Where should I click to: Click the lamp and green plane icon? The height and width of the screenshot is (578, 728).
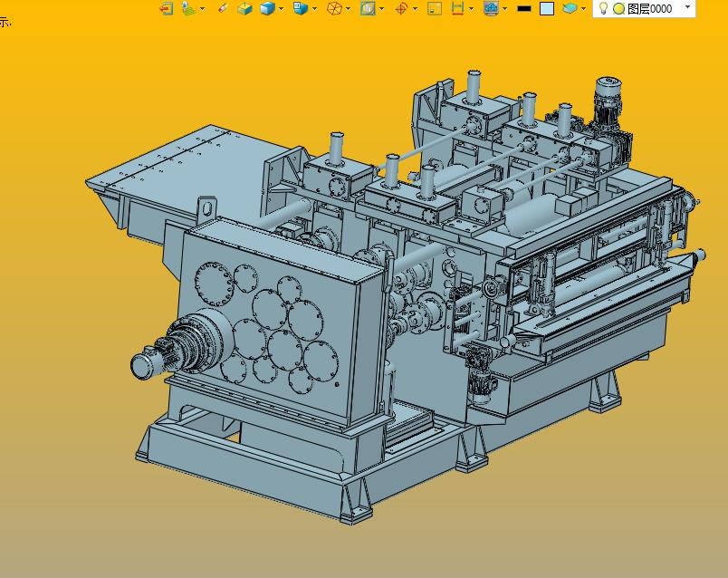coord(188,8)
